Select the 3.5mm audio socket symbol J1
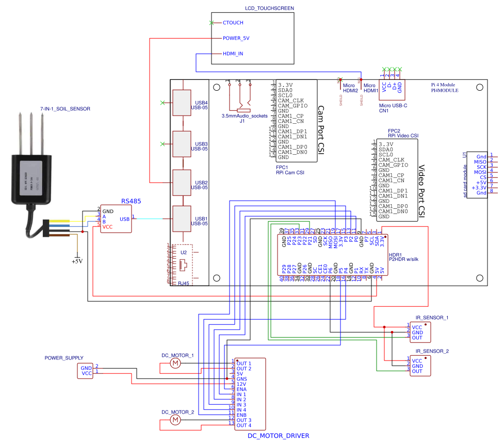 pos(239,95)
